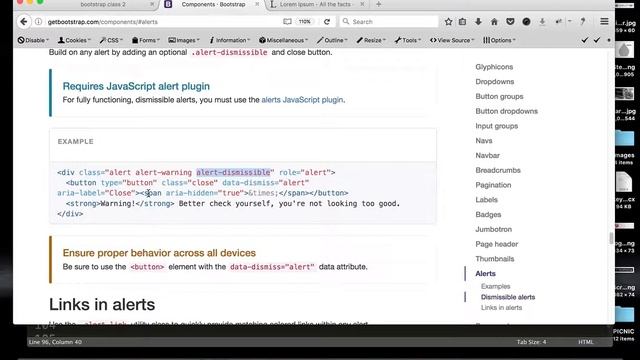Open the Options dropdown menu

[x=499, y=40]
